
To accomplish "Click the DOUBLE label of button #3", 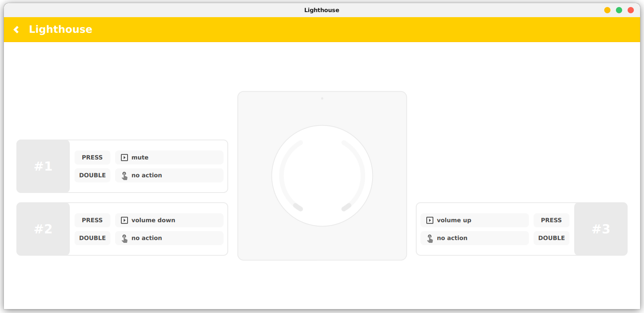I will click(552, 238).
